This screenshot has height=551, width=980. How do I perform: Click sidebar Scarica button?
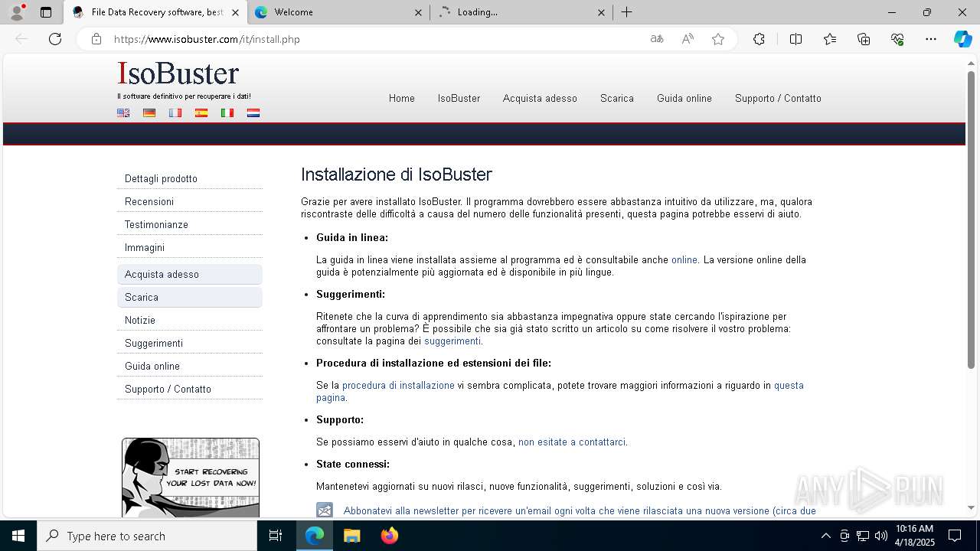click(190, 297)
